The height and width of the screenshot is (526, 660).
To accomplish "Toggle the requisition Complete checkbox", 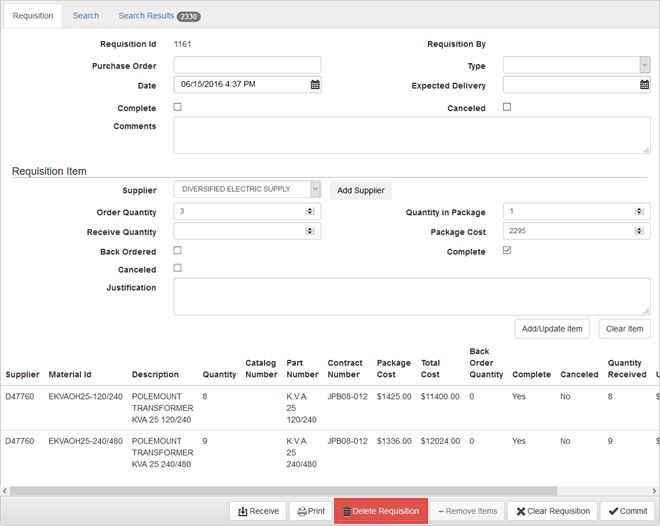I will [178, 107].
